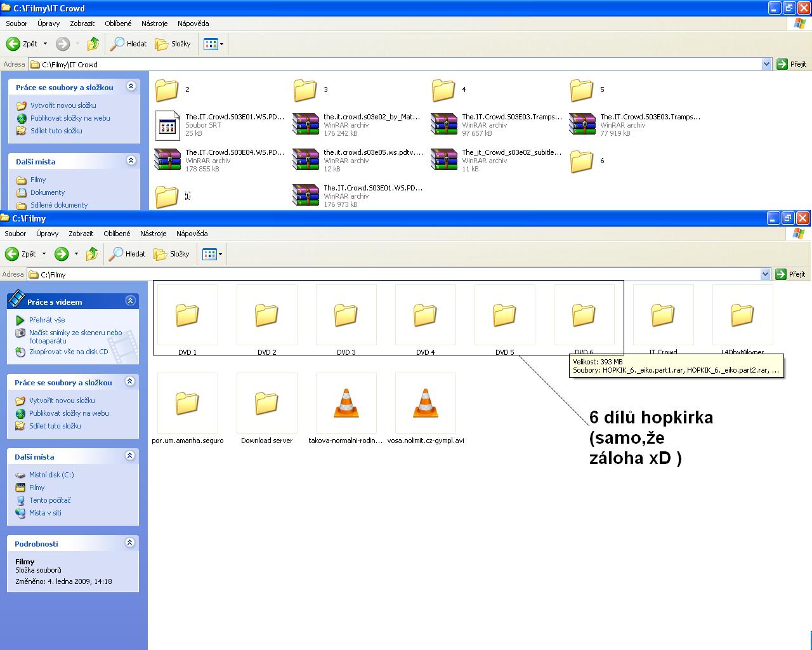Open folder 6 in the IT Crowd window
This screenshot has height=650, width=812.
(582, 161)
